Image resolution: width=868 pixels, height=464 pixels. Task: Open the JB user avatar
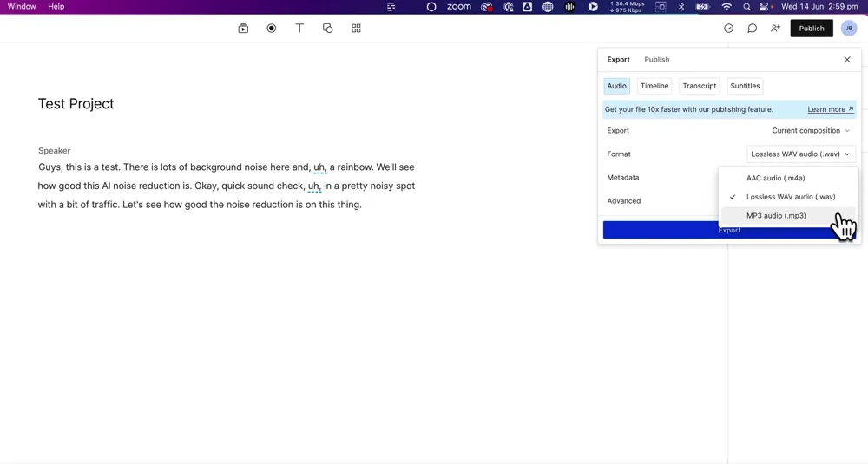[x=849, y=29]
